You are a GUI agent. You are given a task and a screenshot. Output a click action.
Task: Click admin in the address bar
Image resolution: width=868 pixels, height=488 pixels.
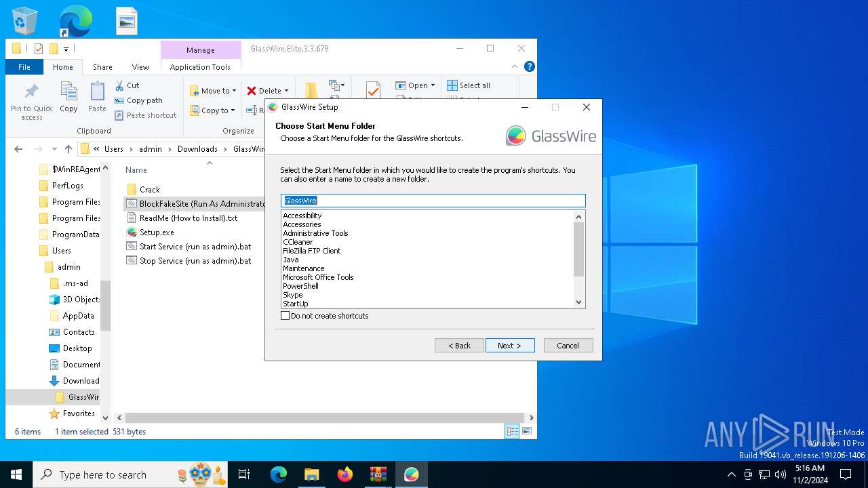(151, 149)
